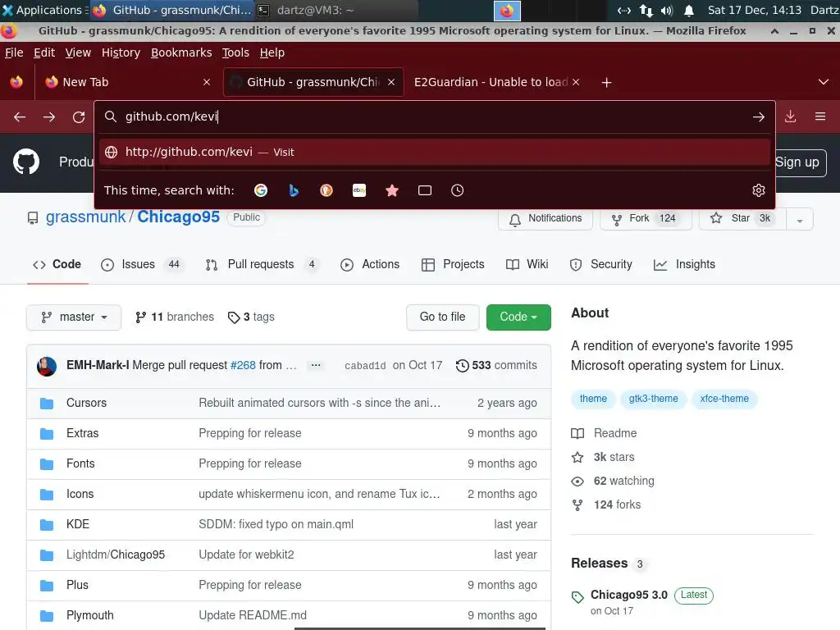Click the Notifications button
Viewport: 840px width, 630px height.
[x=546, y=219]
